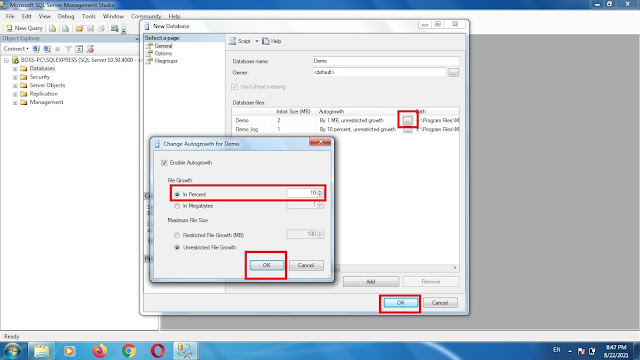640x360 pixels.
Task: Click the Connect Object Explorer icon
Action: click(36, 49)
